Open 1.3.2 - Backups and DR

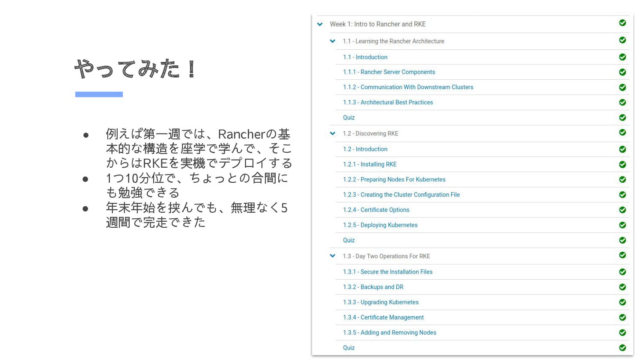[373, 287]
